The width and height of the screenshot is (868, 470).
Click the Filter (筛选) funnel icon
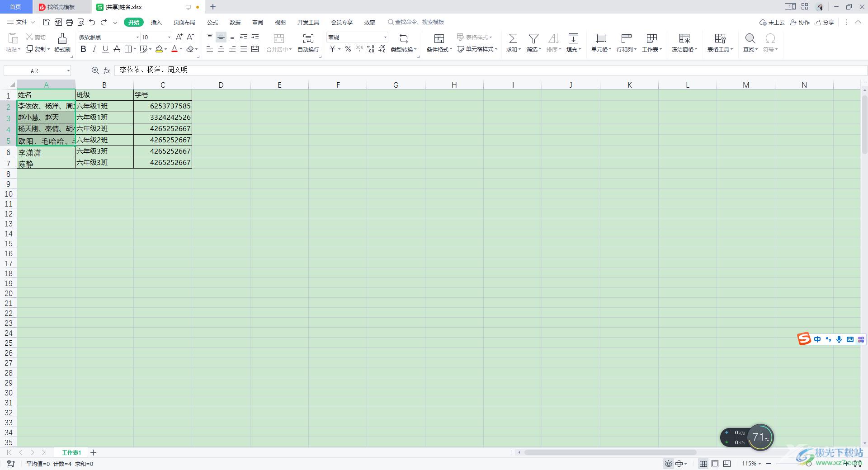point(533,38)
